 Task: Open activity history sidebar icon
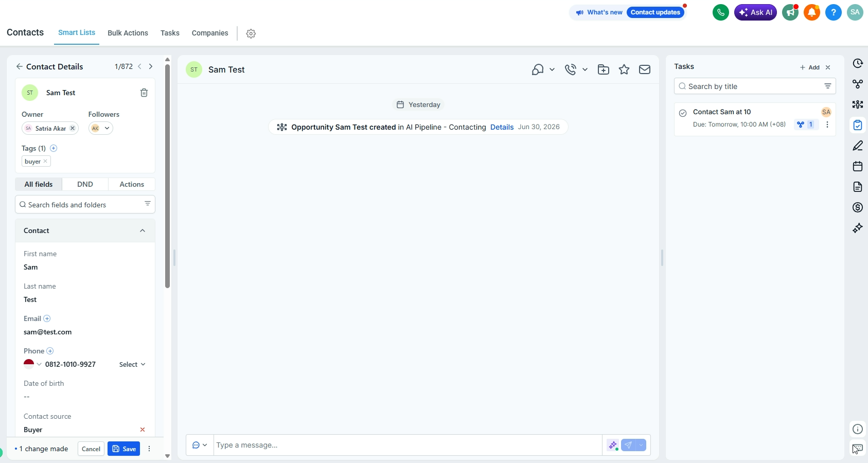[x=858, y=63]
